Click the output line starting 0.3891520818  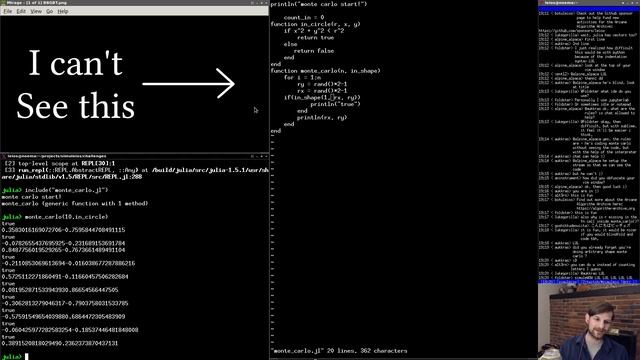(60, 343)
